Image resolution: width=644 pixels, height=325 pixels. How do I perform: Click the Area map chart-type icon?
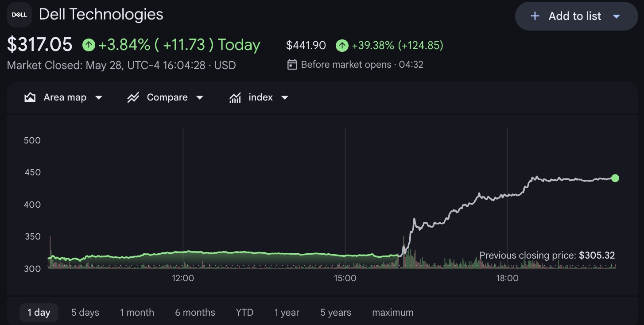30,97
